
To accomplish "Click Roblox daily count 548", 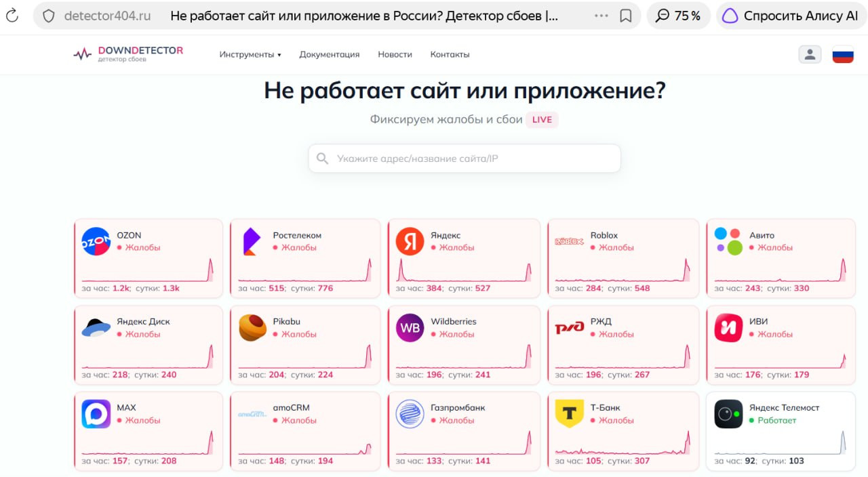I will pos(642,288).
